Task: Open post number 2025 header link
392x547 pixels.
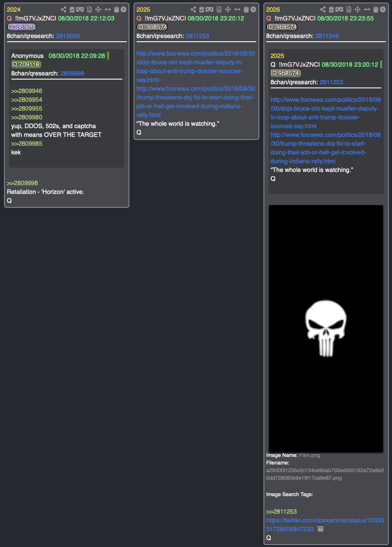Action: click(143, 10)
